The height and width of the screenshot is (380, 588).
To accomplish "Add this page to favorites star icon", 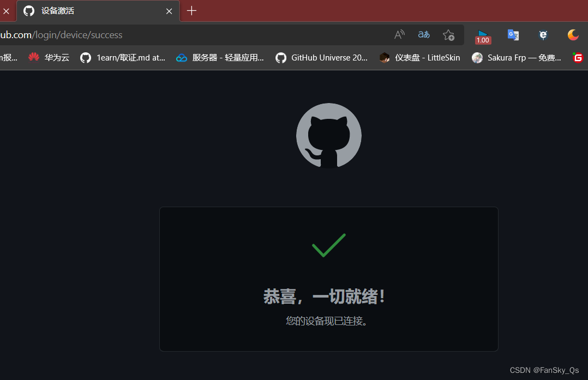I will coord(448,35).
